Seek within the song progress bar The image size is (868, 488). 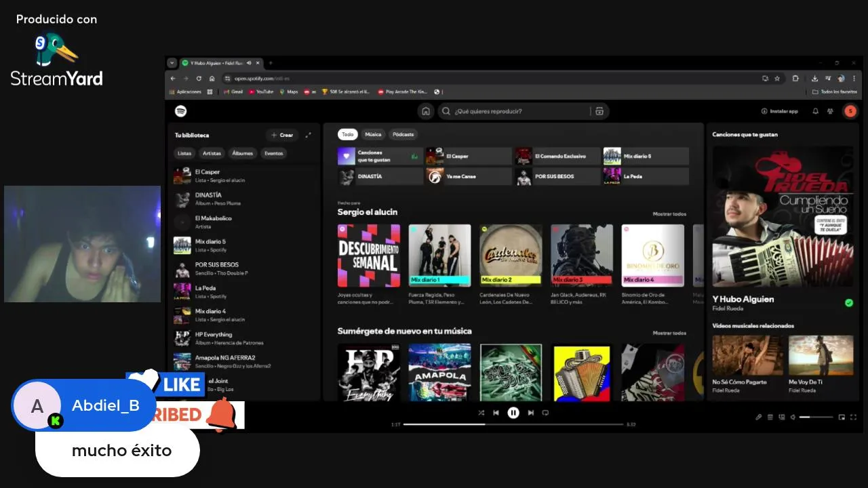(513, 424)
